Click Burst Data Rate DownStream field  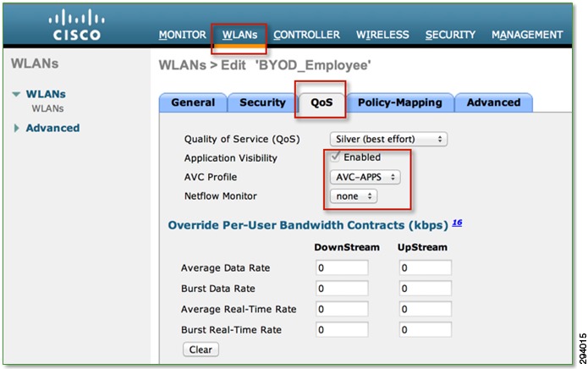pyautogui.click(x=342, y=289)
